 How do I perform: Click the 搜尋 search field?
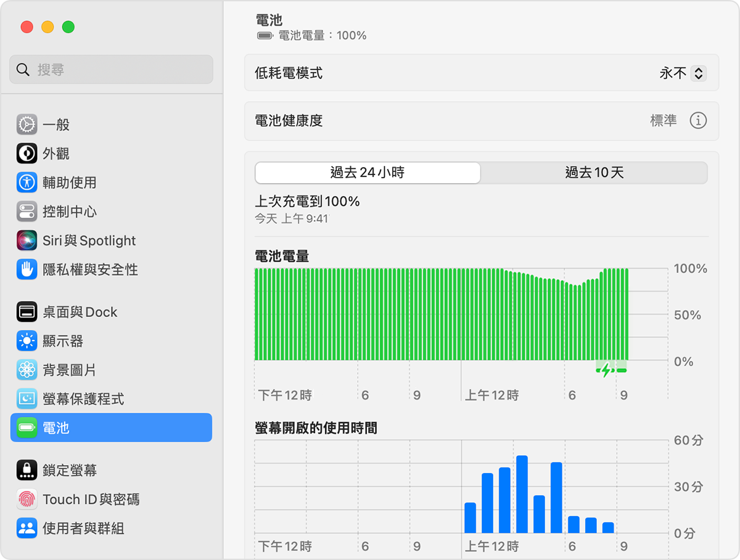pyautogui.click(x=111, y=69)
